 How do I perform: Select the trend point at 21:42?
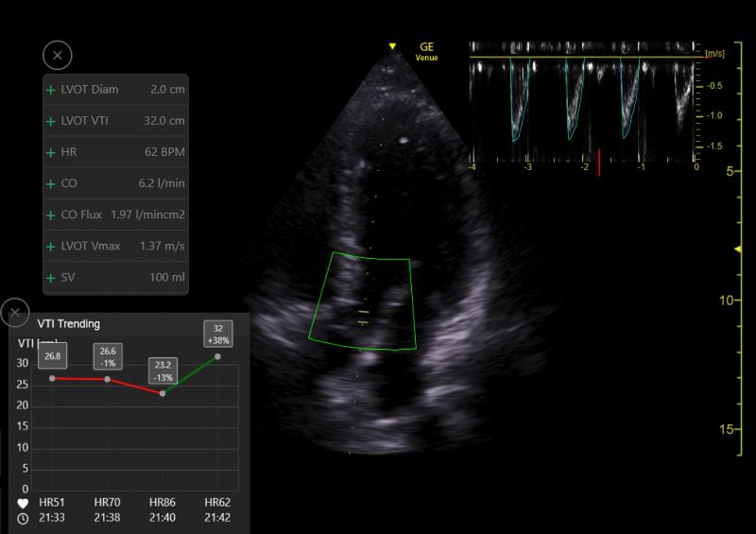[x=218, y=356]
